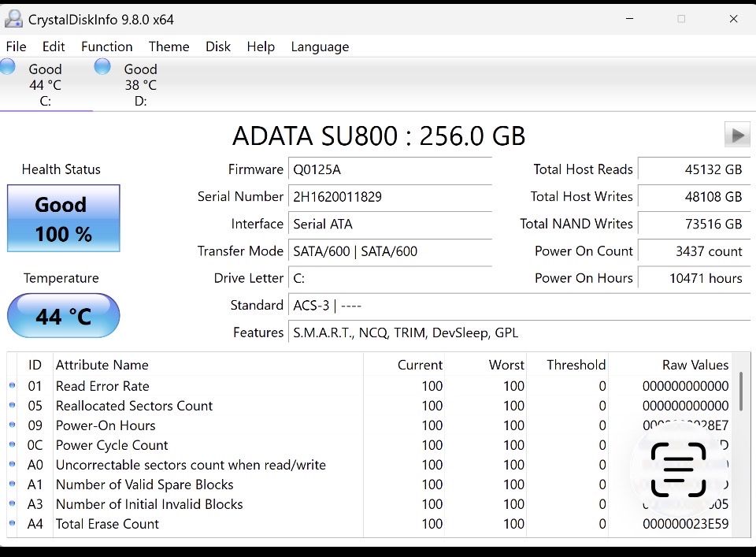The height and width of the screenshot is (557, 756).
Task: Open the Disk menu
Action: 218,46
